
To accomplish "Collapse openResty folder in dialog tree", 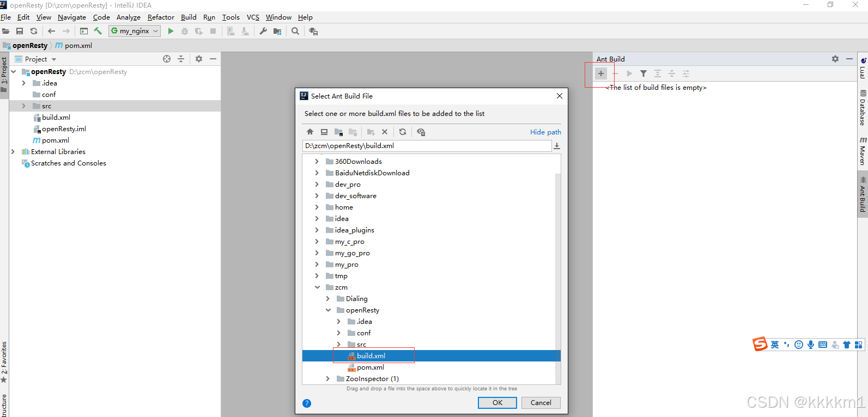I will 328,310.
